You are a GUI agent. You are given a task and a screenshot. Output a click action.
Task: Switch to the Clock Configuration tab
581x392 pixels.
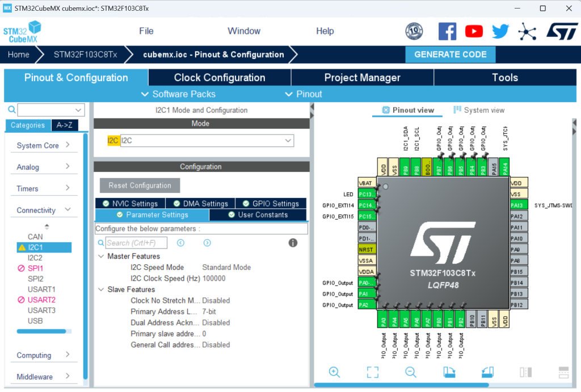(x=220, y=78)
